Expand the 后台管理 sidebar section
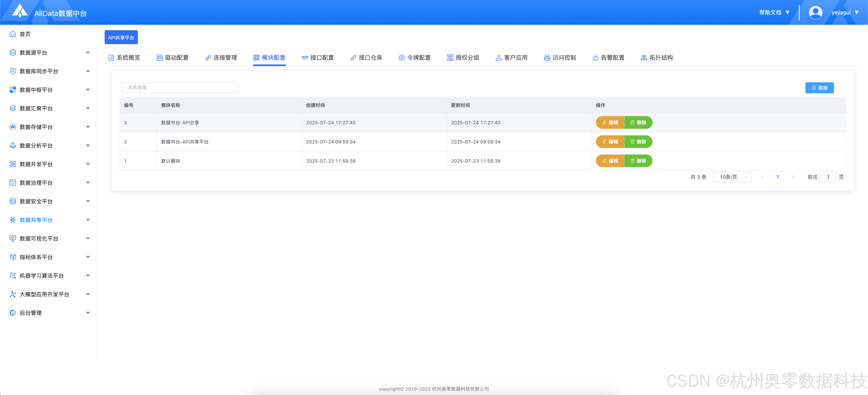This screenshot has width=868, height=395. click(x=88, y=313)
